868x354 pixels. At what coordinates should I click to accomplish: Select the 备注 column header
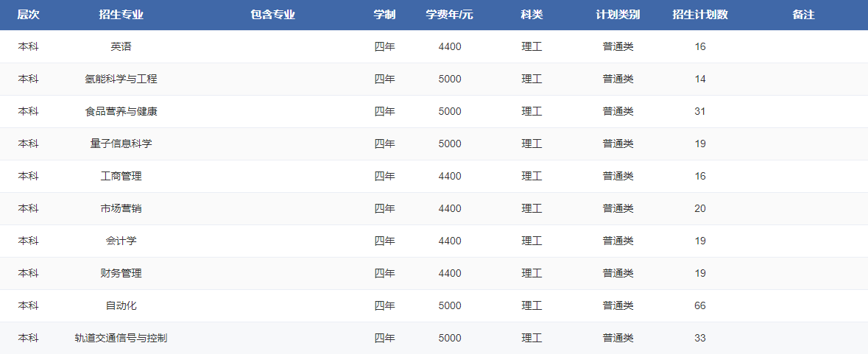(803, 15)
